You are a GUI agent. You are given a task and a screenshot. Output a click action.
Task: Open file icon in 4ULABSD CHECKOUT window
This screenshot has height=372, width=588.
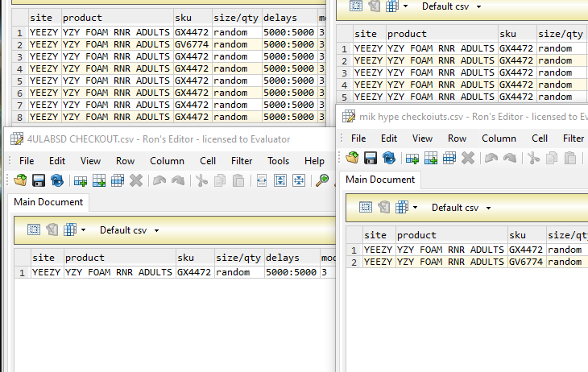point(20,180)
